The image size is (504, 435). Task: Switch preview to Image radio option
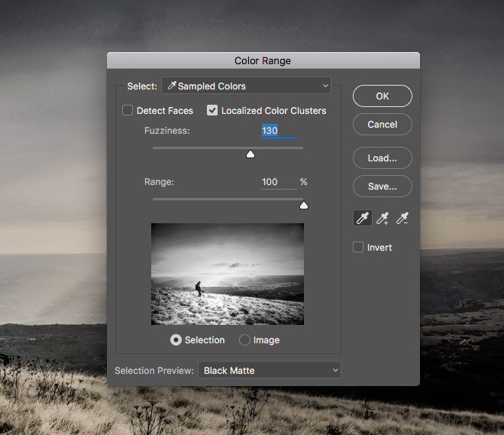(245, 340)
